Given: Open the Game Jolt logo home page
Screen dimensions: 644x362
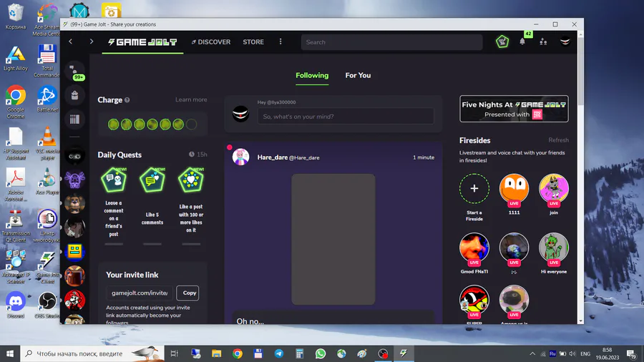Looking at the screenshot, I should tap(142, 42).
